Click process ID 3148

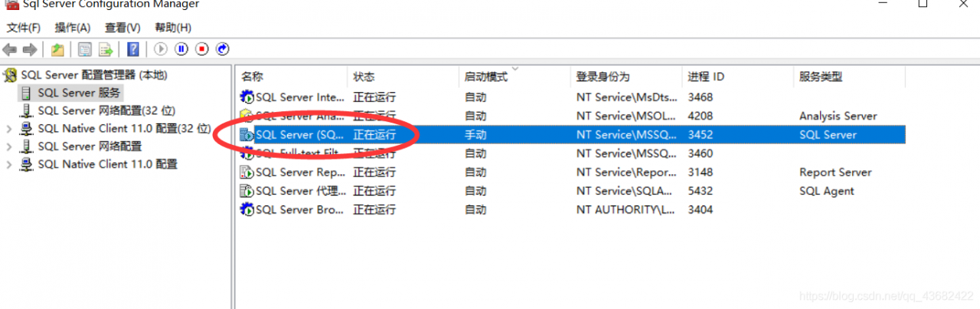coord(701,173)
